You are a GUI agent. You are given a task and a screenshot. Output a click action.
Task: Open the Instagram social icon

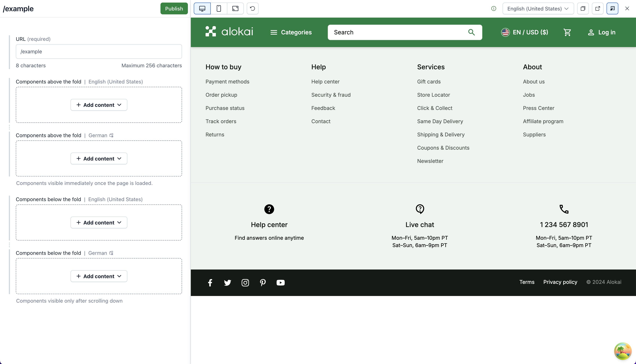pos(245,283)
